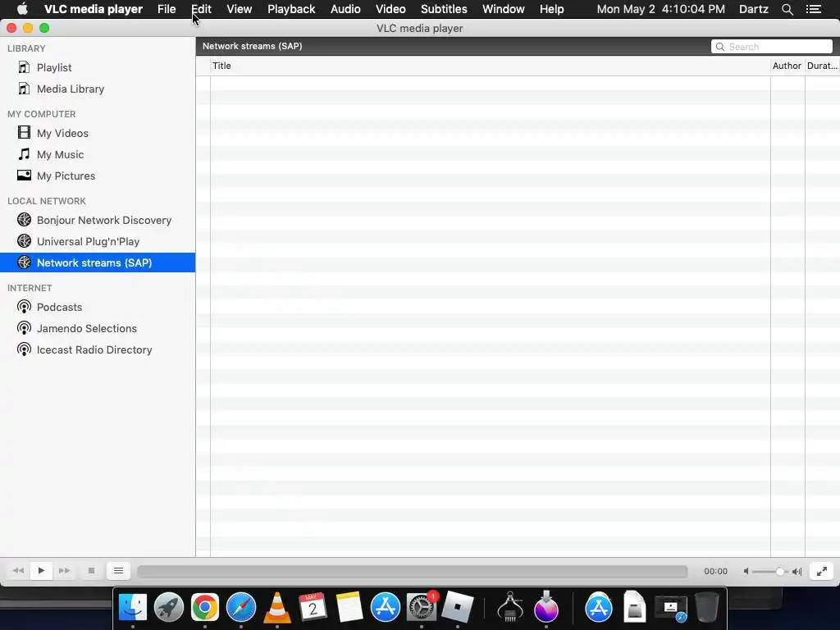
Task: Open the Playlist sidebar item
Action: pos(98,67)
